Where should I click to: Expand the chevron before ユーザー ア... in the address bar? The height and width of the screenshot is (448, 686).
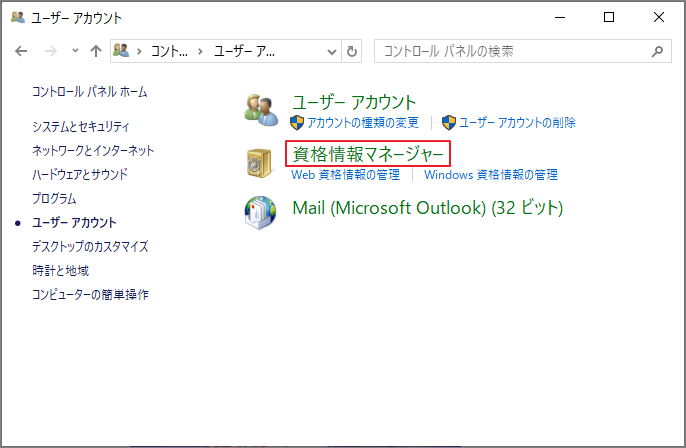pyautogui.click(x=200, y=52)
